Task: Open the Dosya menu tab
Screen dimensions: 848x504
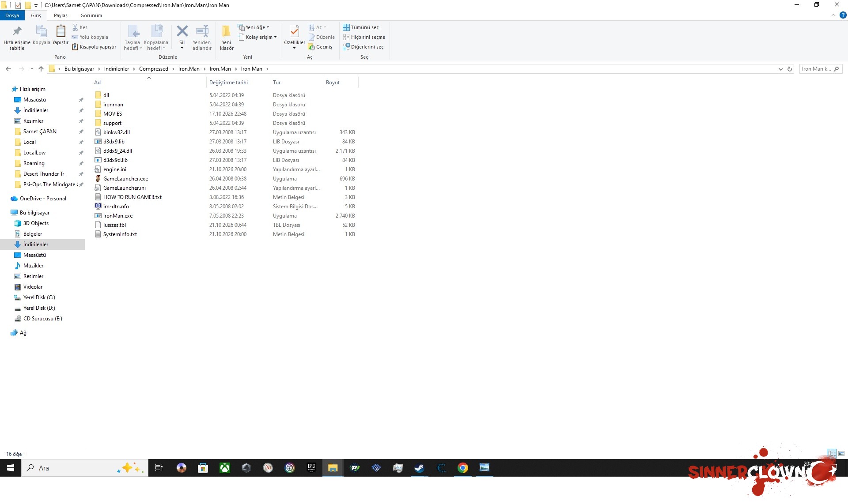Action: pos(12,15)
